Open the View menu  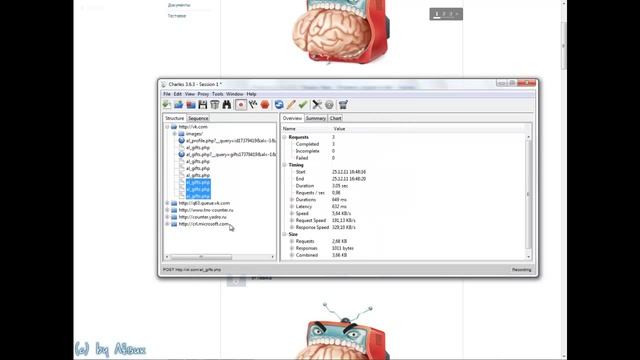pos(190,94)
